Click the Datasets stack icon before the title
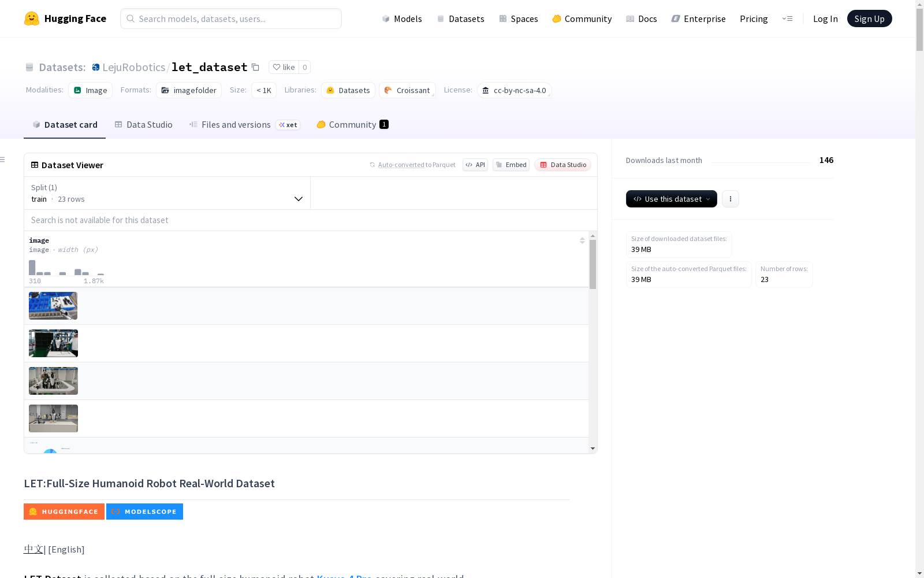 [29, 67]
